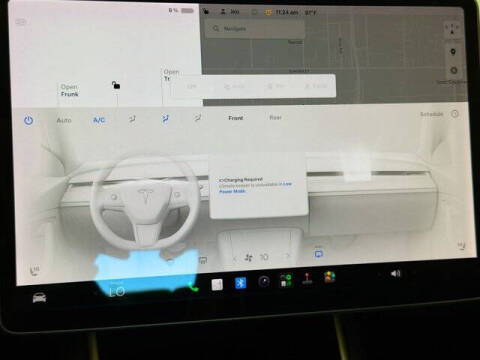This screenshot has height=360, width=480.
Task: Open the Toybox app icon
Action: tap(329, 277)
